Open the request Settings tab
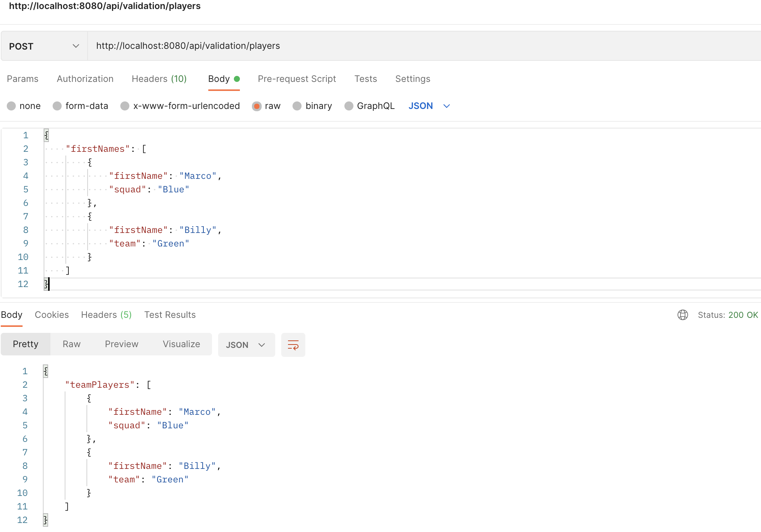This screenshot has width=761, height=532. pyautogui.click(x=412, y=79)
